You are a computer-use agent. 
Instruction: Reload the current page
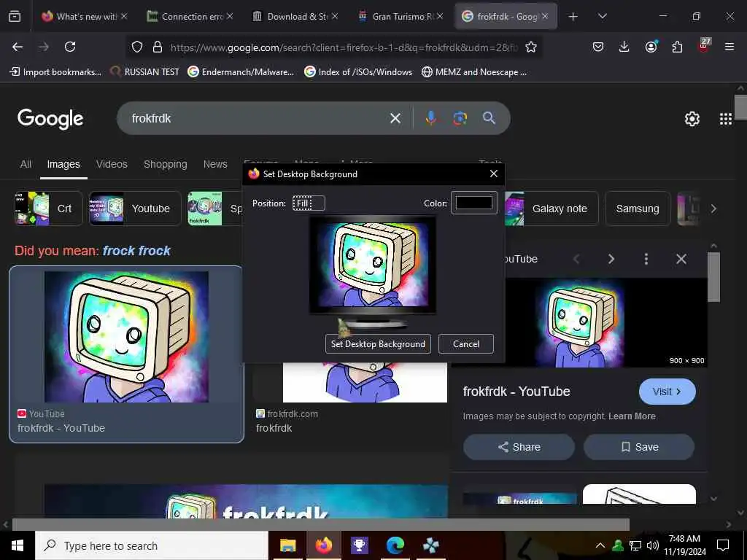[x=70, y=47]
